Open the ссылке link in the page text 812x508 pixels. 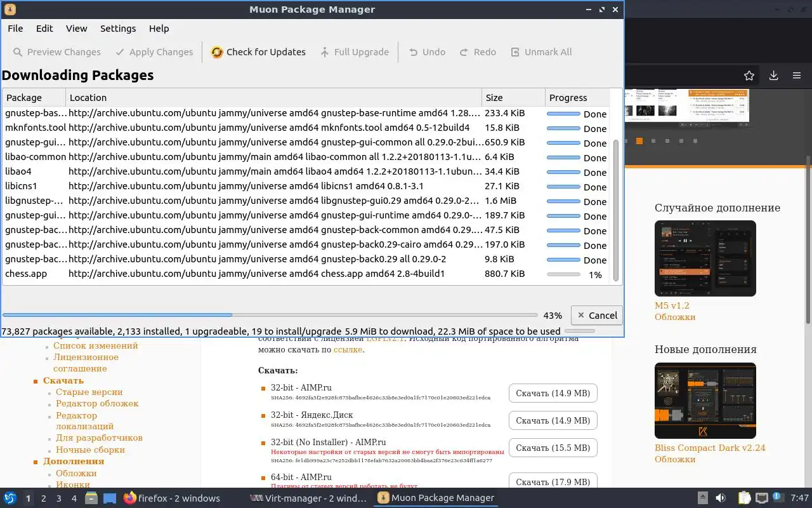coord(348,349)
